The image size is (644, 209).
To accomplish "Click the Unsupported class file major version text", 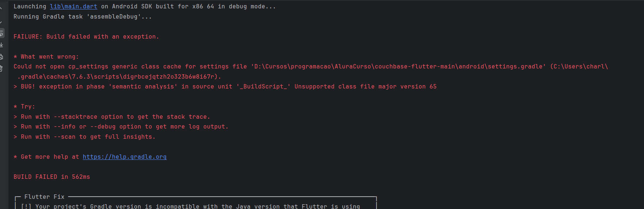I will click(x=365, y=87).
